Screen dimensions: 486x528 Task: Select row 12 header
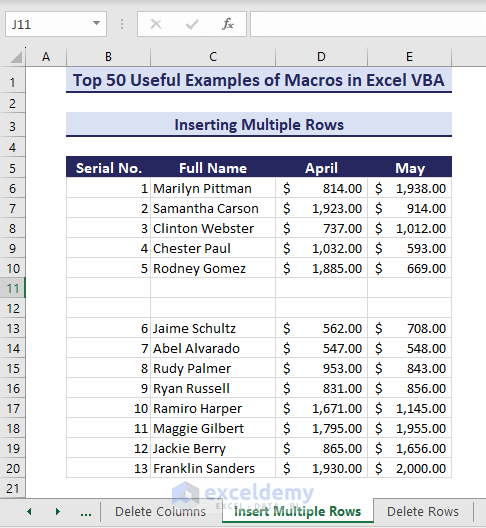coord(12,308)
